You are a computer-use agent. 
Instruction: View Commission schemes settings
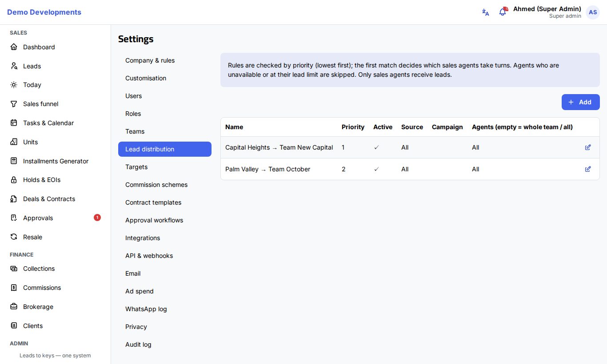[165, 185]
